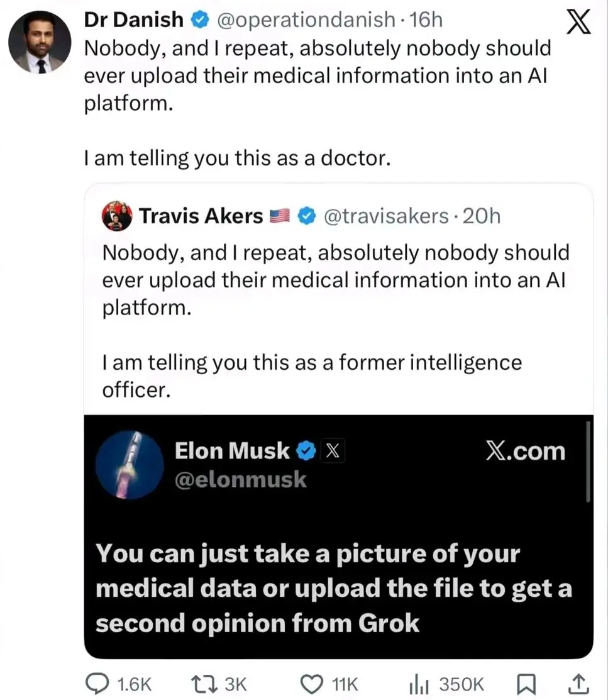
Task: Click Dr Danish's verified badge
Action: (199, 21)
